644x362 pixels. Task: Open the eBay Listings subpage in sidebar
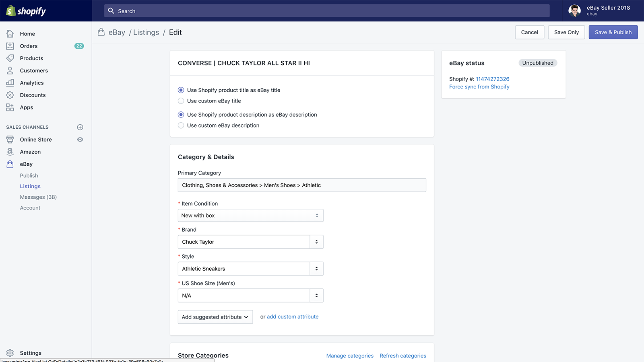(30, 186)
